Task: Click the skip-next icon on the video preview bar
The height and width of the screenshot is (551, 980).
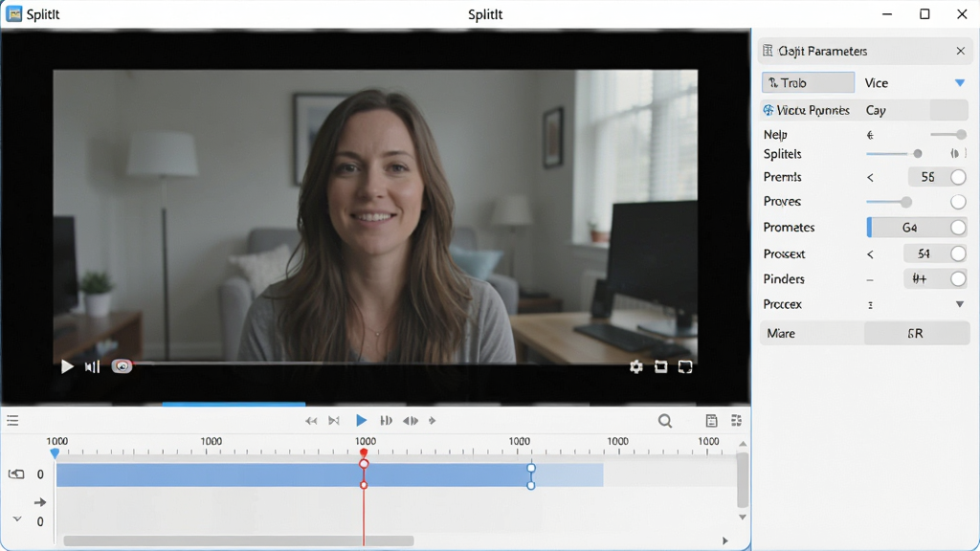Action: click(93, 366)
